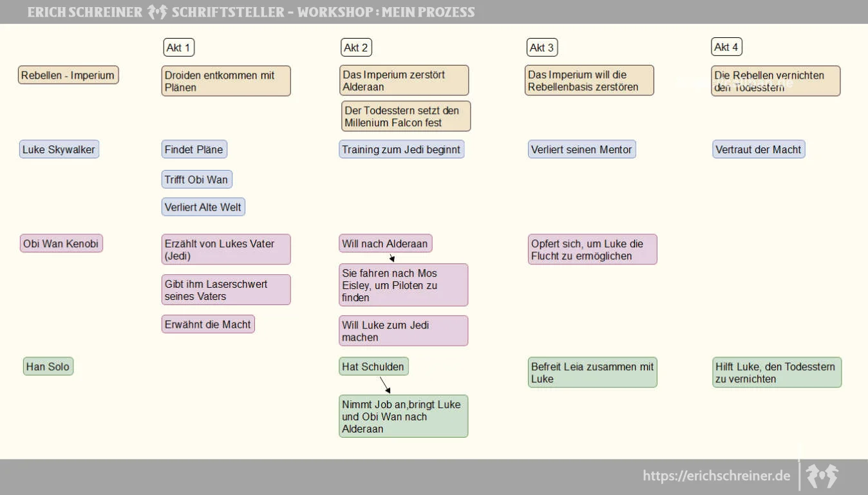Screen dimensions: 868x495
Task: Select the Erwähnt die Macht card
Action: click(208, 324)
